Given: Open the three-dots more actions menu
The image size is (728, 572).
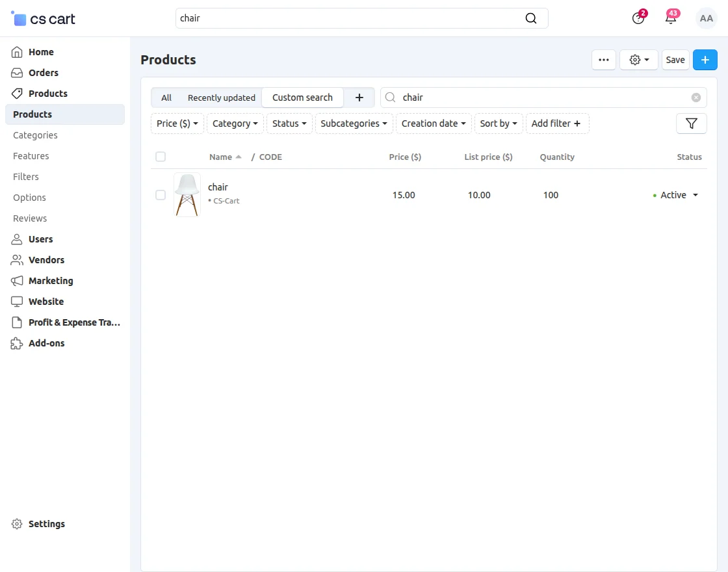Looking at the screenshot, I should 604,60.
